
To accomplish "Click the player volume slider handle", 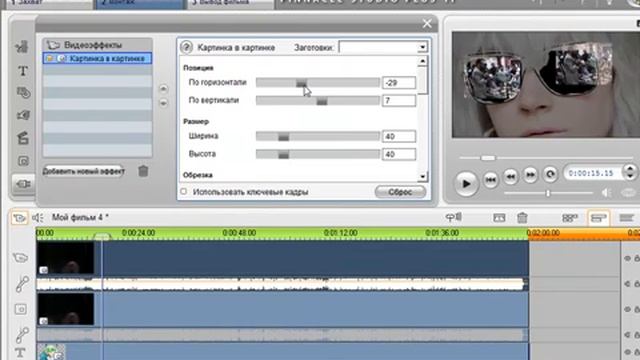I will tap(548, 193).
